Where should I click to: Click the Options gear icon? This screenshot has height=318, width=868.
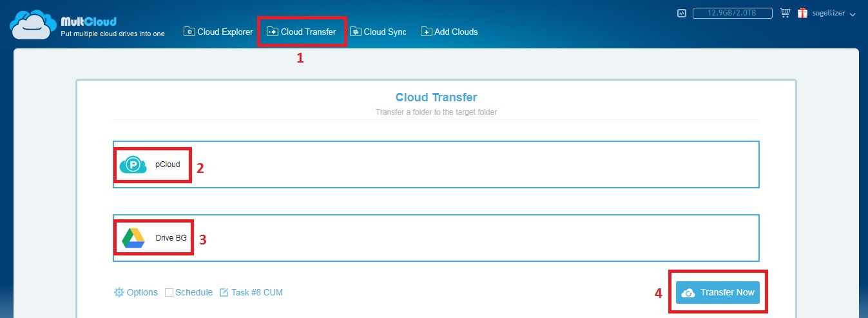click(x=119, y=292)
